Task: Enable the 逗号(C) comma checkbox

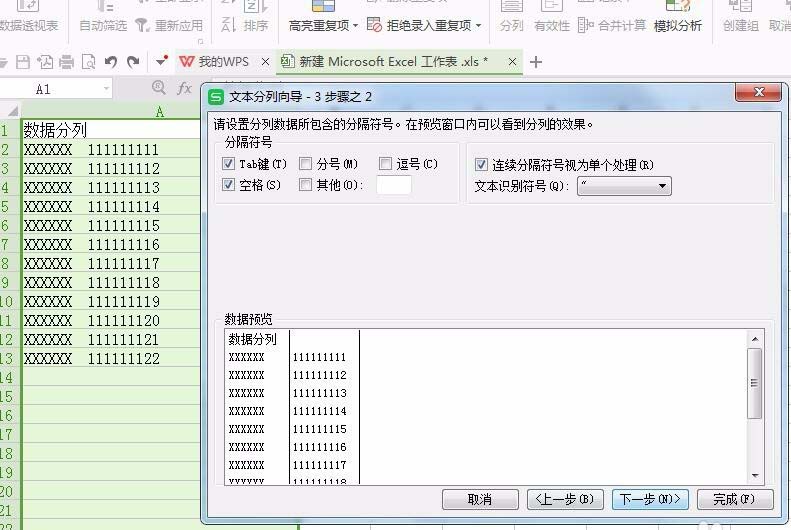Action: coord(385,163)
